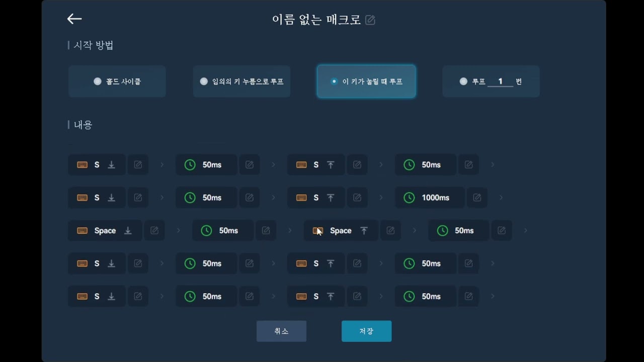The image size is (644, 362).
Task: Select 이 키가 눌릴 때 루프 option
Action: tap(366, 81)
